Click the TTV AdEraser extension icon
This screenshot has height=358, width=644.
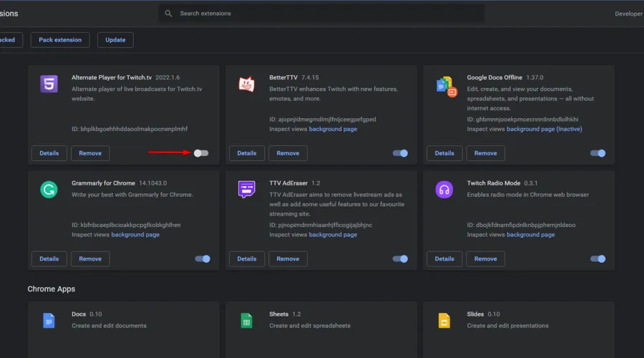(x=246, y=190)
